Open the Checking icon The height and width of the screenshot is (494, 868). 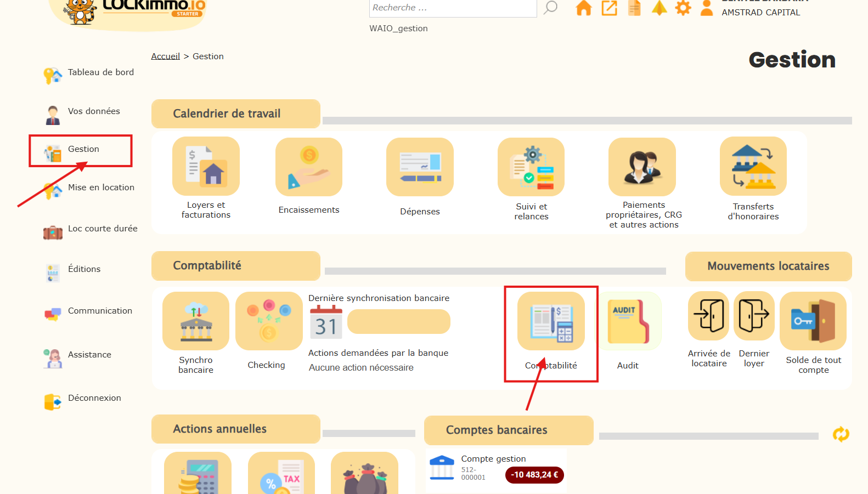(269, 321)
